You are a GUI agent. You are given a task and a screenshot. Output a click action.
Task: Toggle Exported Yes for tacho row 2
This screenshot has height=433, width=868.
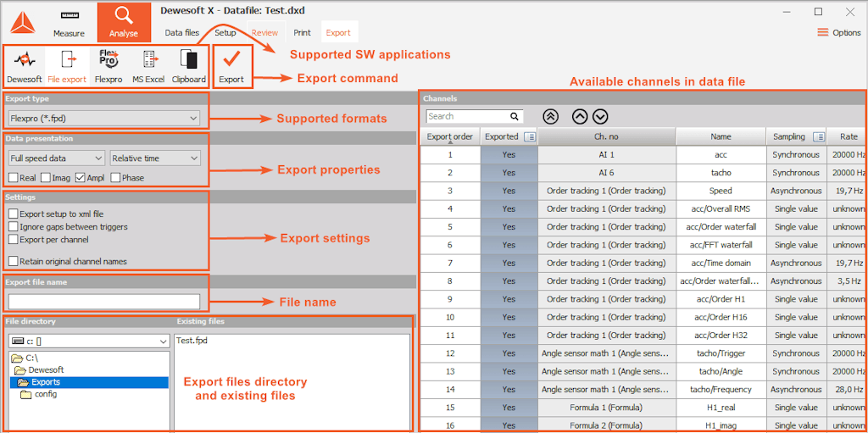(509, 173)
